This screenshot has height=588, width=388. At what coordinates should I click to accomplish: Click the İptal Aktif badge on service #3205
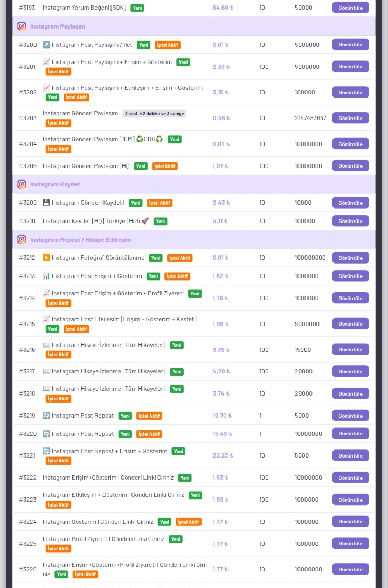pos(164,166)
